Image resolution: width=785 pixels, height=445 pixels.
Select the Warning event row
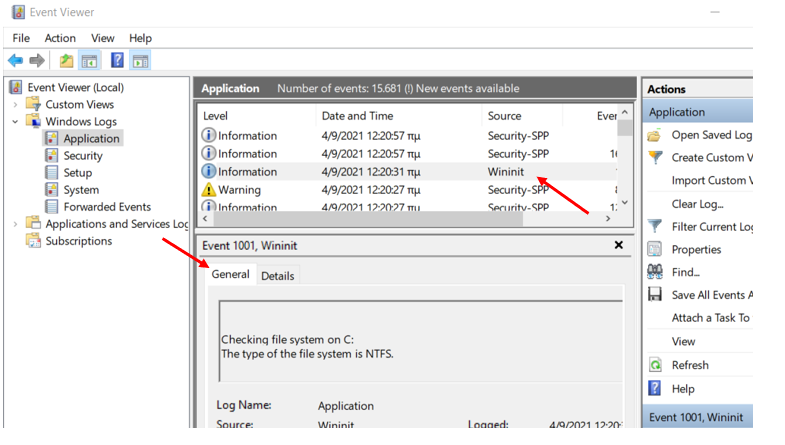(240, 190)
